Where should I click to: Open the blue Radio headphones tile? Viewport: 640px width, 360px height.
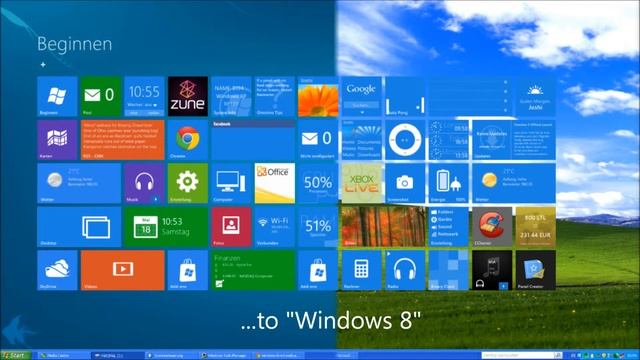(405, 270)
